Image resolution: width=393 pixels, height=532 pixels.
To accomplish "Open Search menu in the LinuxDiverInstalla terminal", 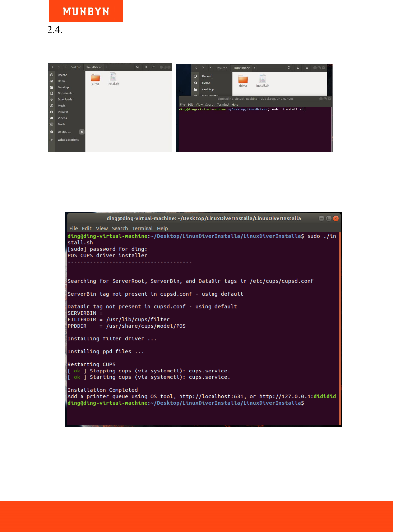I will click(120, 228).
